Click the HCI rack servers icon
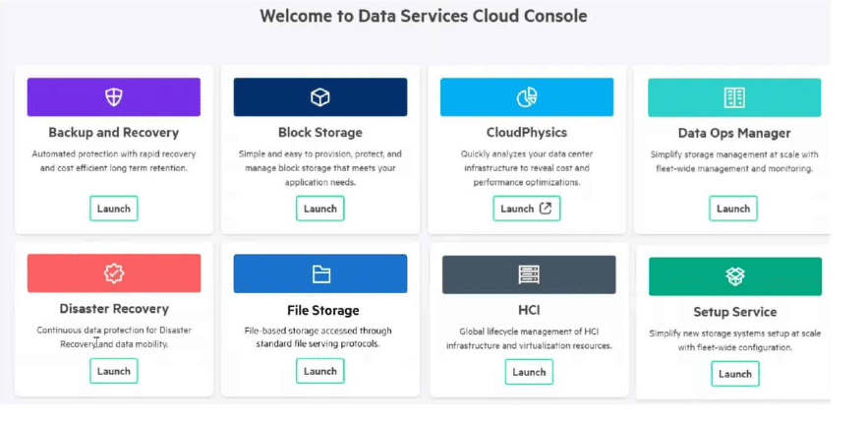The image size is (868, 425). (529, 274)
